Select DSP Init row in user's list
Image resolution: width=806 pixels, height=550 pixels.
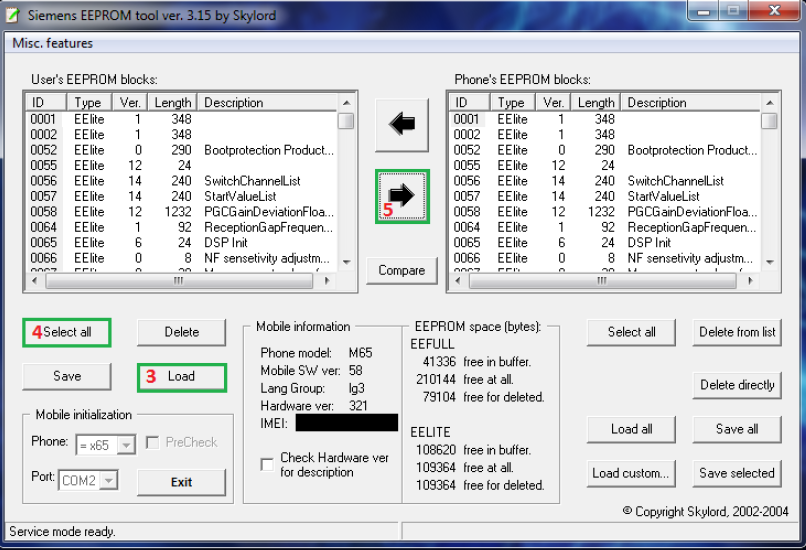[x=182, y=243]
